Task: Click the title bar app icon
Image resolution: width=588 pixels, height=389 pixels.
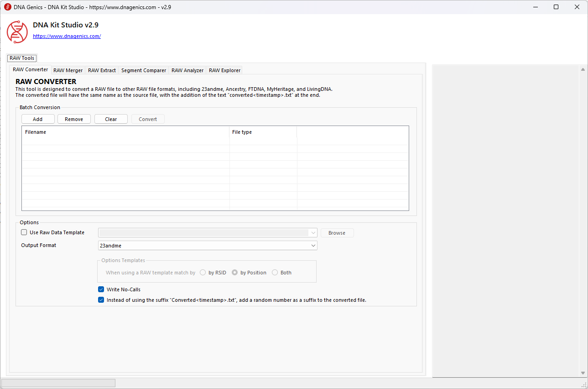Action: pos(7,7)
